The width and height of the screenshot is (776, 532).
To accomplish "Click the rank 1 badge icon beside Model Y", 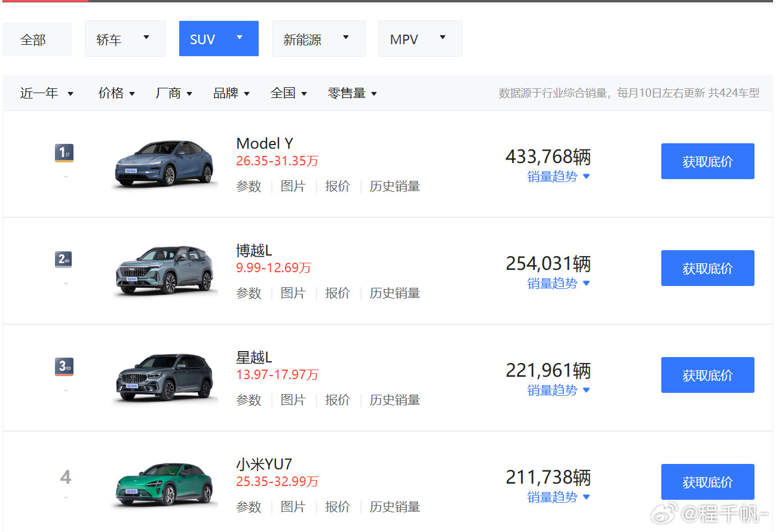I will click(63, 153).
